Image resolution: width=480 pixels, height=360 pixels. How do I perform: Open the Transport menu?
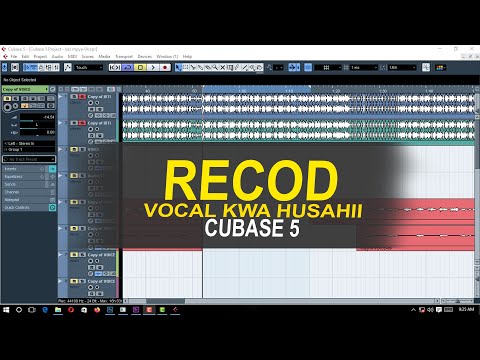coord(124,57)
